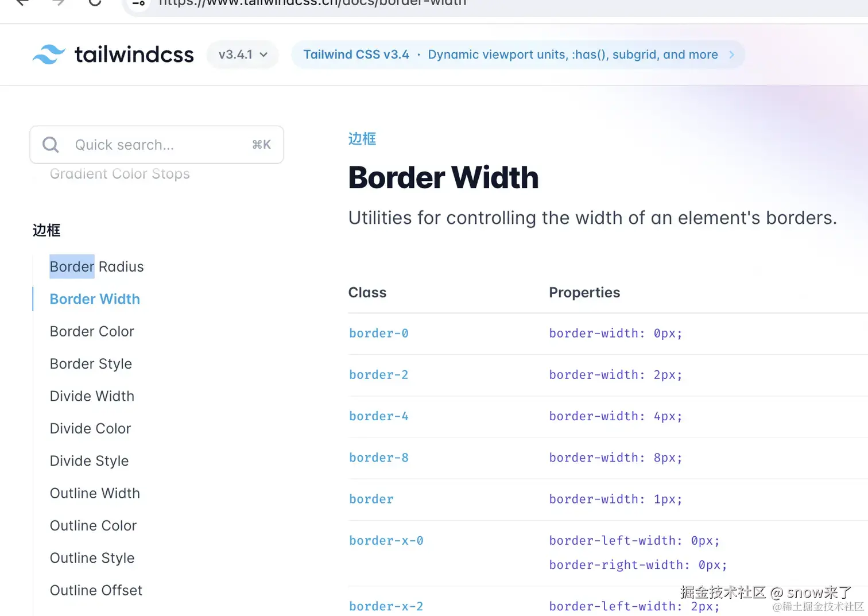Select the border-x-2 class cell
This screenshot has width=868, height=616.
tap(386, 606)
